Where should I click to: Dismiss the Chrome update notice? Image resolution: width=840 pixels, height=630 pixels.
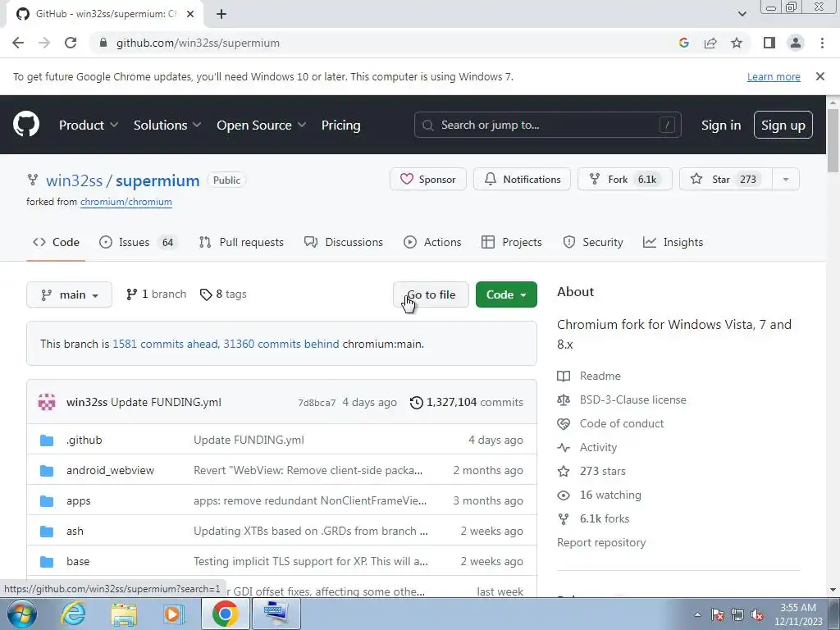coord(819,76)
